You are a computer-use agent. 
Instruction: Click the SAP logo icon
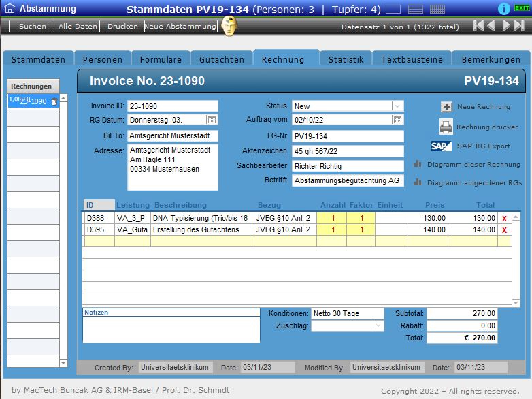pos(441,146)
